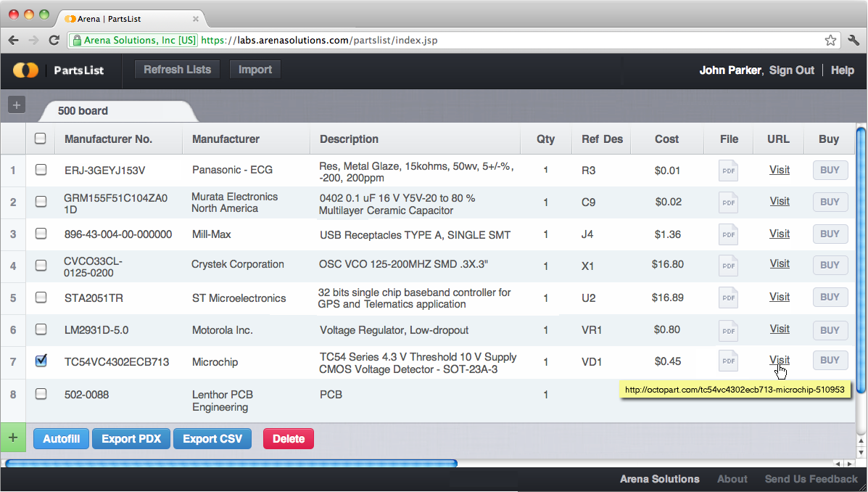Buy the Mill-Max USB receptacle

(830, 234)
